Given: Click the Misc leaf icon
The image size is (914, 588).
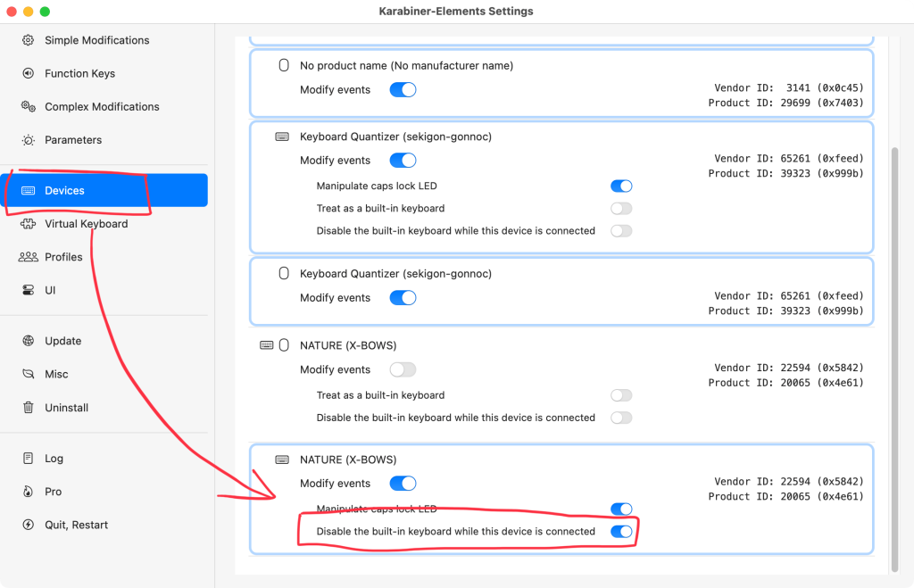Looking at the screenshot, I should tap(28, 374).
